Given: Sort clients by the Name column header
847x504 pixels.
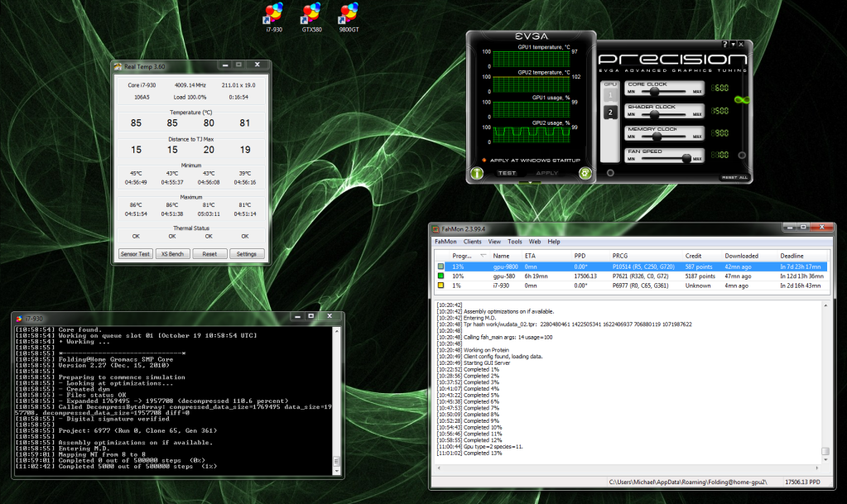Looking at the screenshot, I should tap(505, 256).
